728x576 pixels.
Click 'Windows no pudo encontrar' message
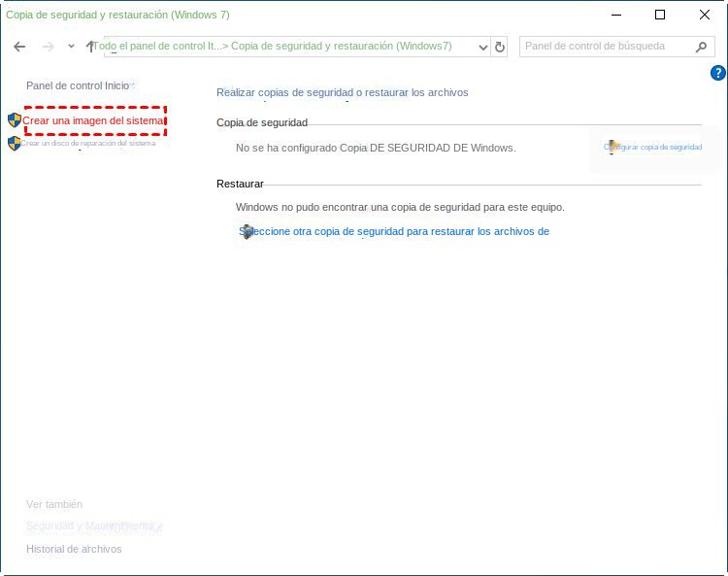tap(400, 207)
